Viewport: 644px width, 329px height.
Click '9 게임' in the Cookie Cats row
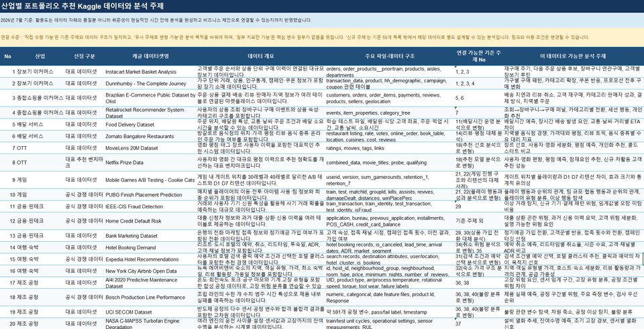[x=19, y=180]
